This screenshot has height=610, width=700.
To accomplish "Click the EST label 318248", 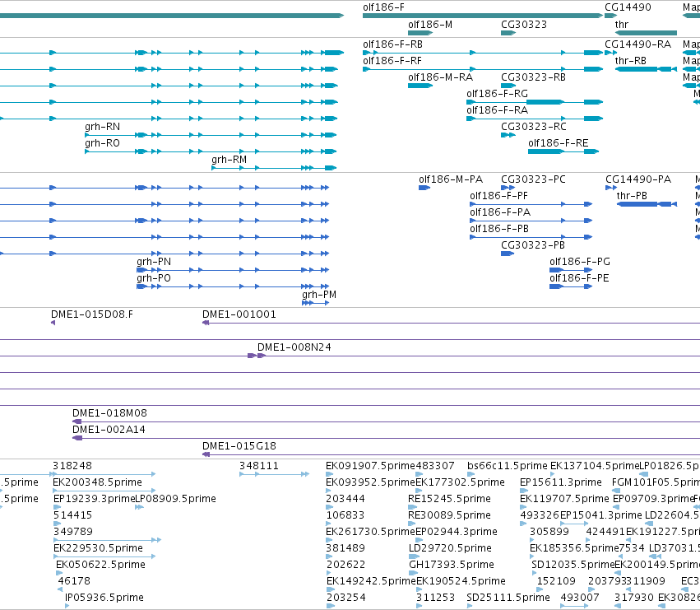I will tap(72, 466).
